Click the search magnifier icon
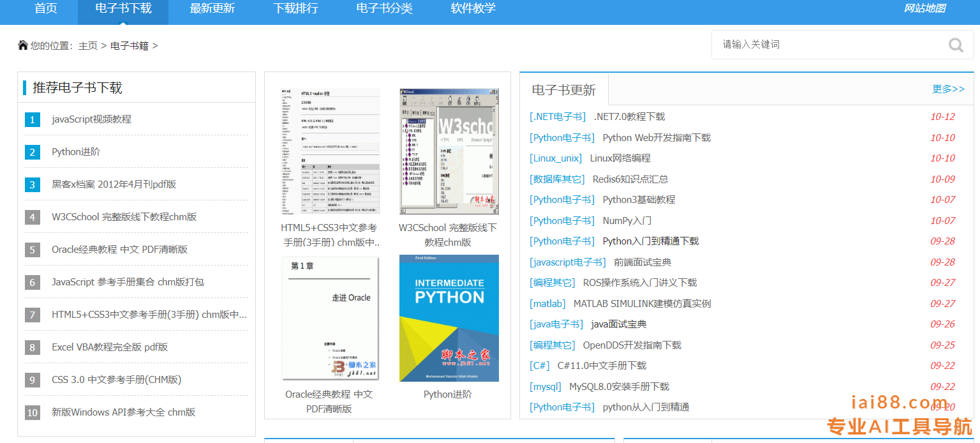This screenshot has height=443, width=980. pos(956,45)
